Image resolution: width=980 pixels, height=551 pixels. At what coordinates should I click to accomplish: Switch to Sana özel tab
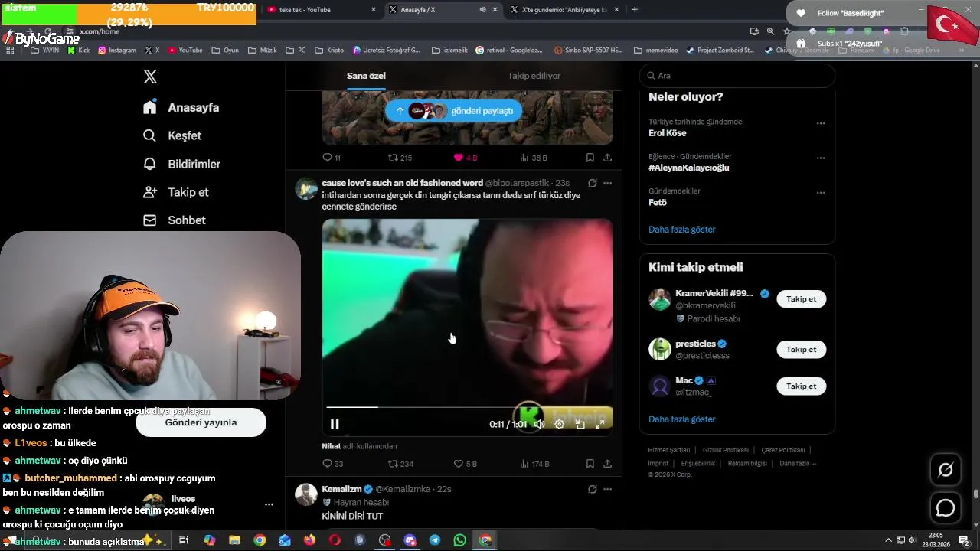point(366,76)
